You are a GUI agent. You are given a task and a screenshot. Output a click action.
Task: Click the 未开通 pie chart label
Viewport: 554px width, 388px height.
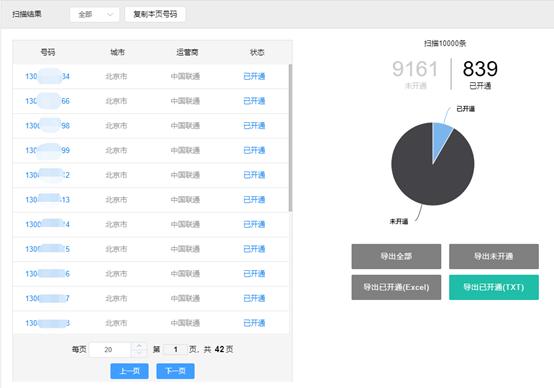(399, 221)
